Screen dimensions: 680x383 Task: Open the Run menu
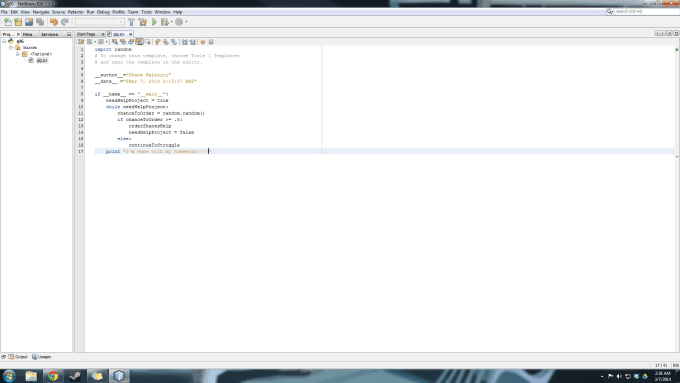90,12
